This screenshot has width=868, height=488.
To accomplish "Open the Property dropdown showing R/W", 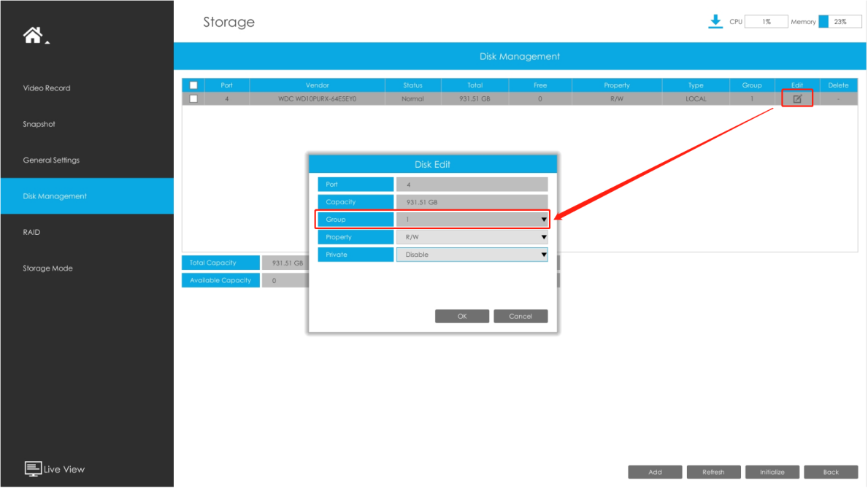I will tap(472, 237).
